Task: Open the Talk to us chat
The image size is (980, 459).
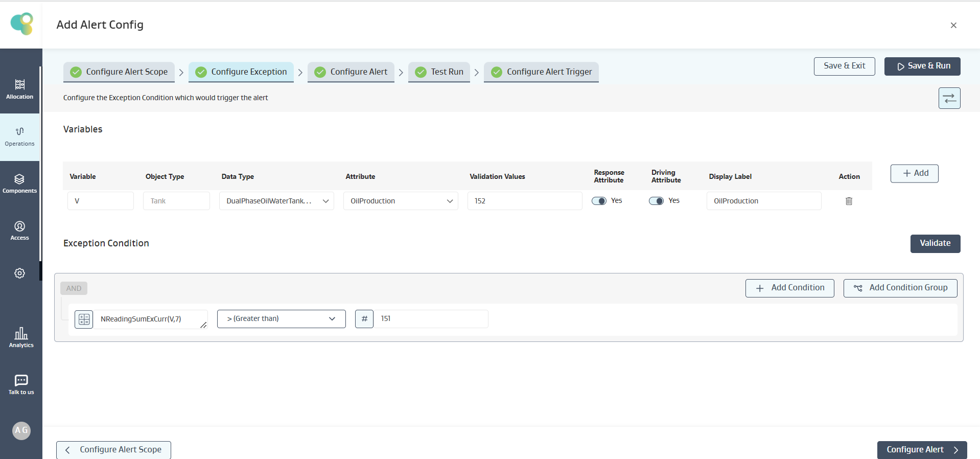Action: [21, 385]
